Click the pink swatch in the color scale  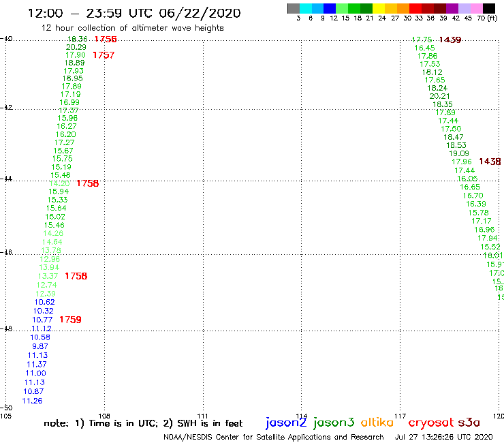click(x=476, y=8)
